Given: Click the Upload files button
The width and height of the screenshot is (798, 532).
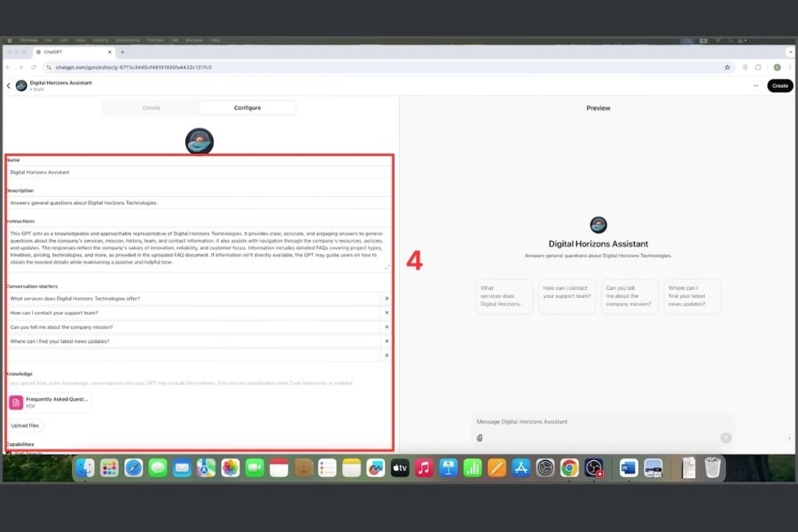Looking at the screenshot, I should (x=25, y=426).
